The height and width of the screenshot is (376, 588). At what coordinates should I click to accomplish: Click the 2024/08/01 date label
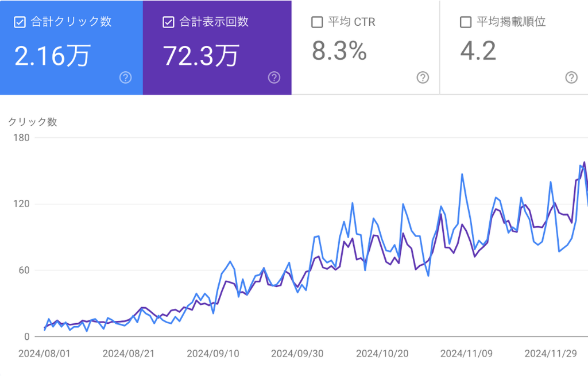coord(44,354)
